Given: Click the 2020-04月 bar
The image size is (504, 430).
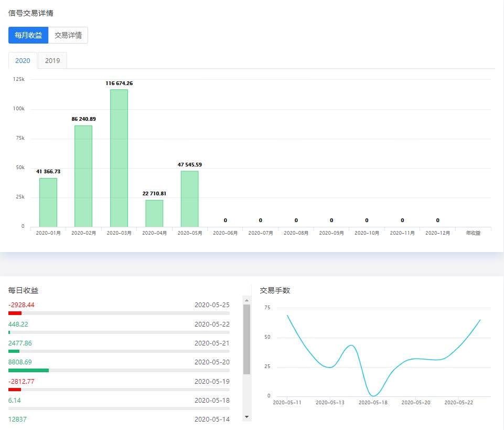Looking at the screenshot, I should (154, 213).
